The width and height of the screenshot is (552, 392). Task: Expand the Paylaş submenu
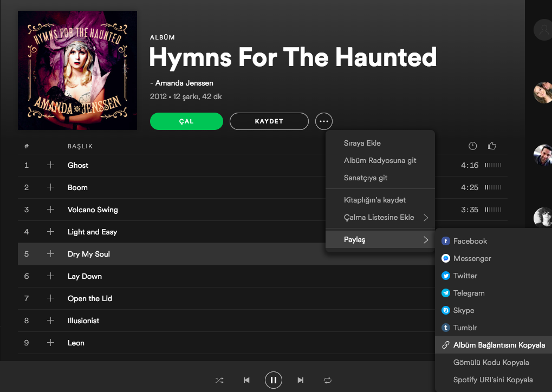click(426, 240)
